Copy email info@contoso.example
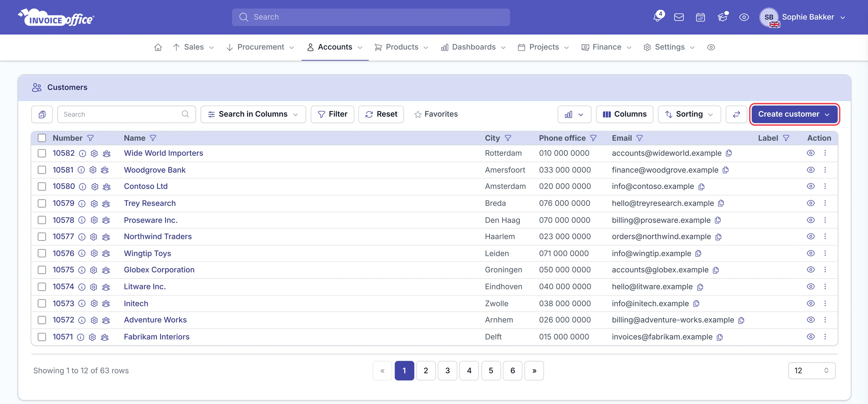Viewport: 868px width, 404px height. tap(701, 187)
